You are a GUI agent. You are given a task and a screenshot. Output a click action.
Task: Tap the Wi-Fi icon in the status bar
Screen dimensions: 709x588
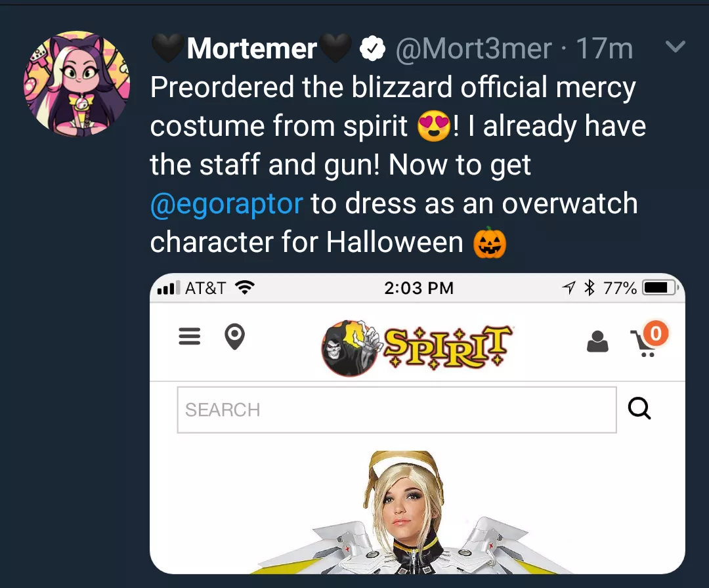[x=244, y=287]
